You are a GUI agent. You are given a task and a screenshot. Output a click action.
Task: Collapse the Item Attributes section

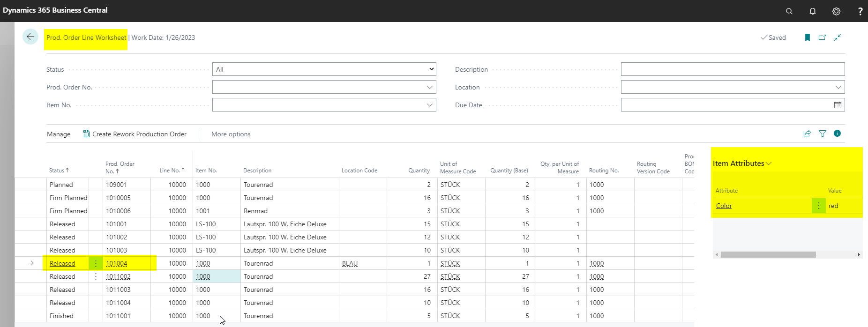pos(742,163)
